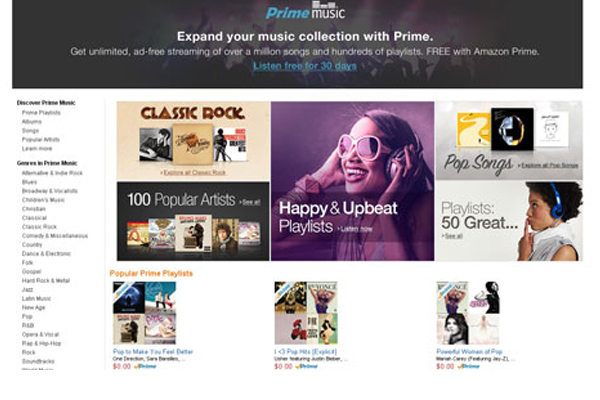Open the 100 Popular Artists banner
This screenshot has width=600, height=400.
tap(193, 222)
